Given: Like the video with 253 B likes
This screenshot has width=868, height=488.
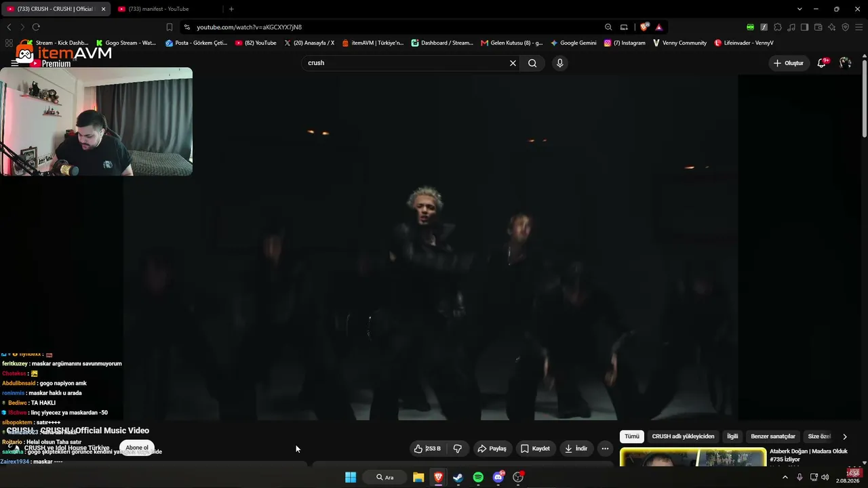Looking at the screenshot, I should pos(428,449).
